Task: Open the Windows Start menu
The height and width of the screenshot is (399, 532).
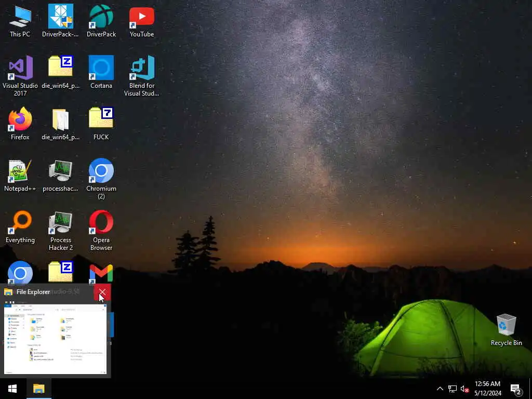Action: pyautogui.click(x=12, y=389)
